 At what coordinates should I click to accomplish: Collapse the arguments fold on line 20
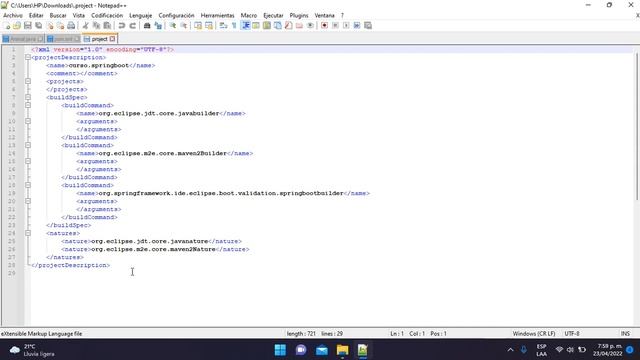pyautogui.click(x=28, y=201)
